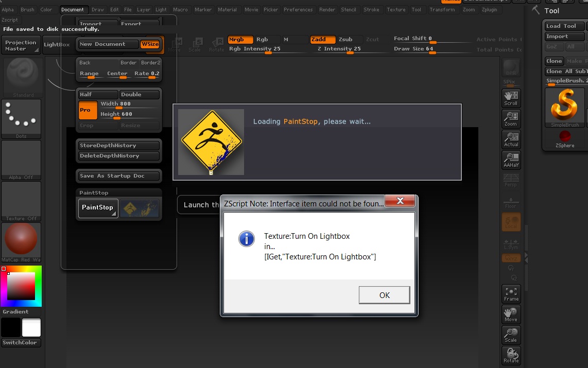Click the Rotate icon in right shelf
Screen dimensions: 588x368
click(x=511, y=356)
